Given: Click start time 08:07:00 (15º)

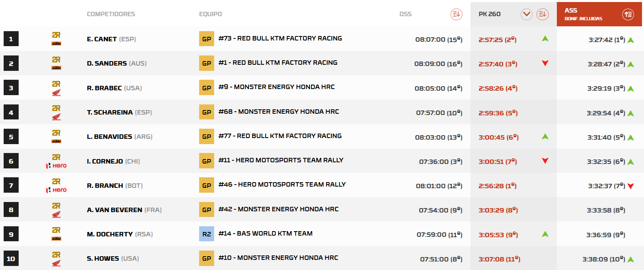Looking at the screenshot, I should (439, 40).
